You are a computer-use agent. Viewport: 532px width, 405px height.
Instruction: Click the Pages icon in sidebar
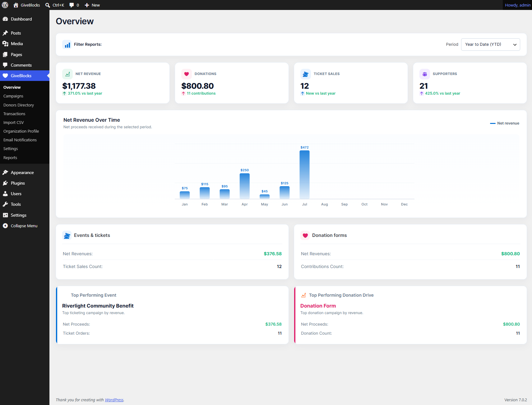[5, 54]
